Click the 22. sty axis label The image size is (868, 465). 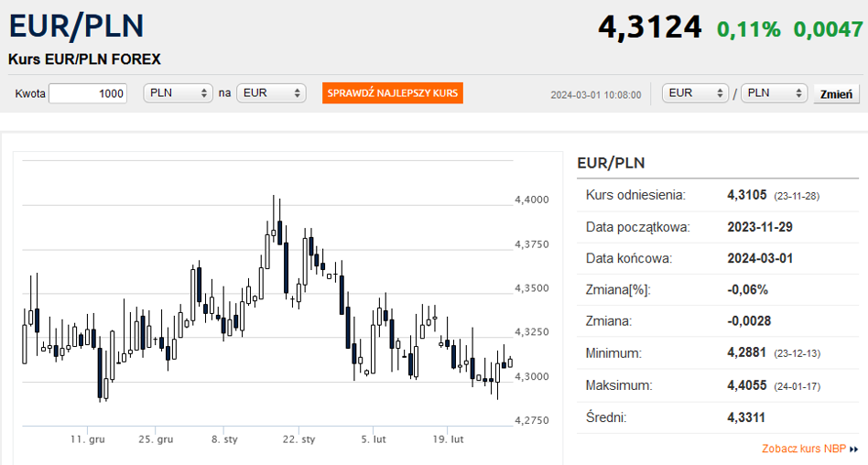point(298,439)
